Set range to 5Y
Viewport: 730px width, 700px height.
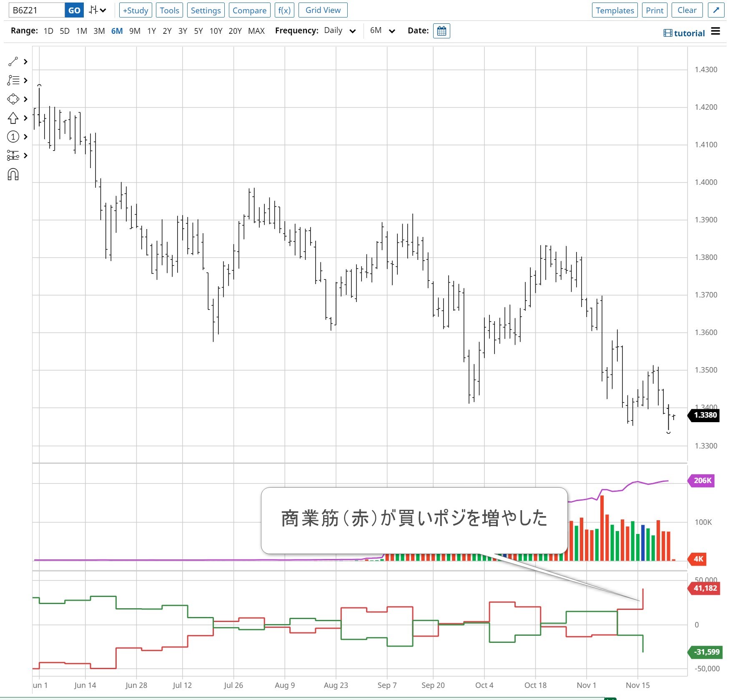(x=198, y=31)
